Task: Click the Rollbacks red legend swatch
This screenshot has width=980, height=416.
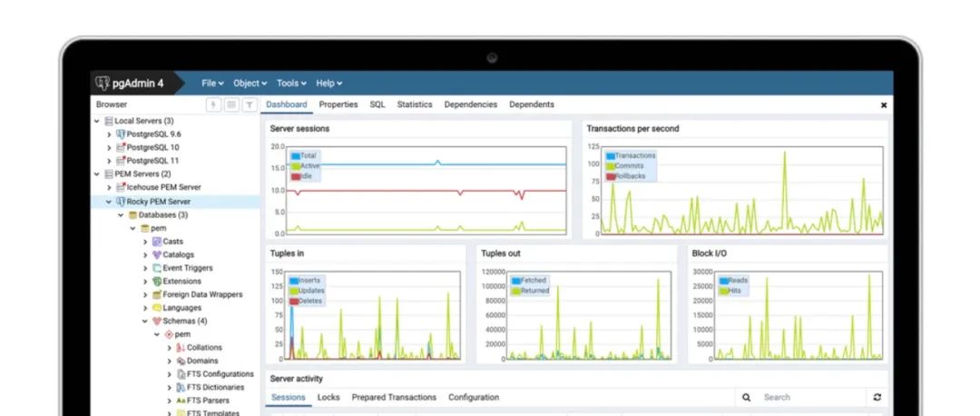Action: [x=611, y=176]
